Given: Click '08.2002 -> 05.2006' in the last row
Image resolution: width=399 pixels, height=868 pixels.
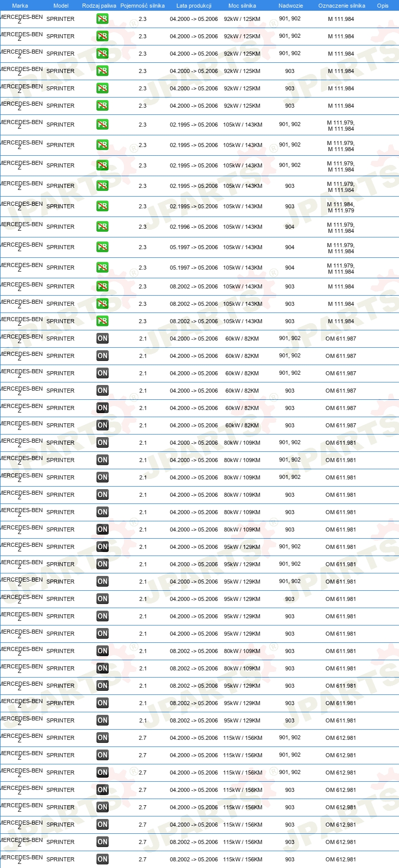Looking at the screenshot, I should pyautogui.click(x=194, y=859).
